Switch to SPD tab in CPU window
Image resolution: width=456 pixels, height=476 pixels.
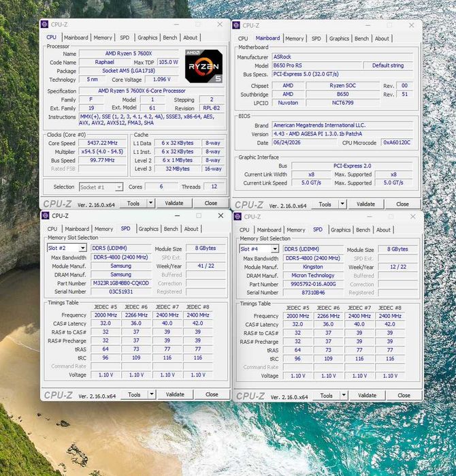click(x=125, y=37)
